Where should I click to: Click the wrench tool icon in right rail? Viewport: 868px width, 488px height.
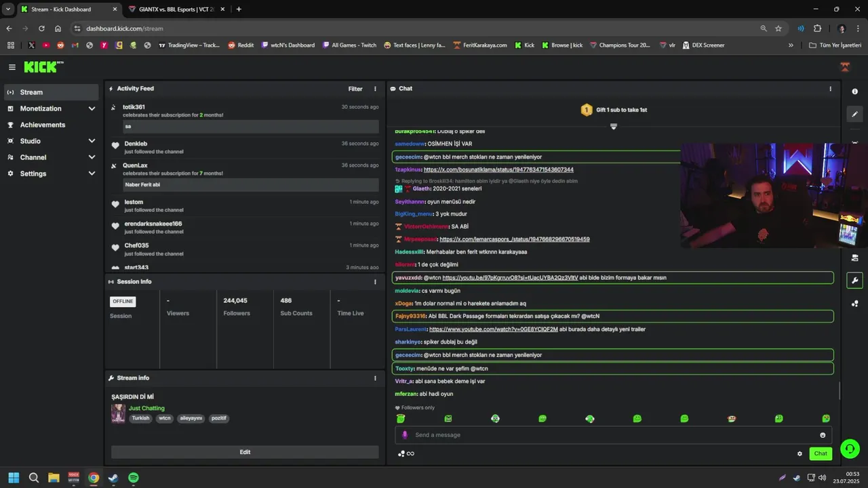pyautogui.click(x=854, y=281)
